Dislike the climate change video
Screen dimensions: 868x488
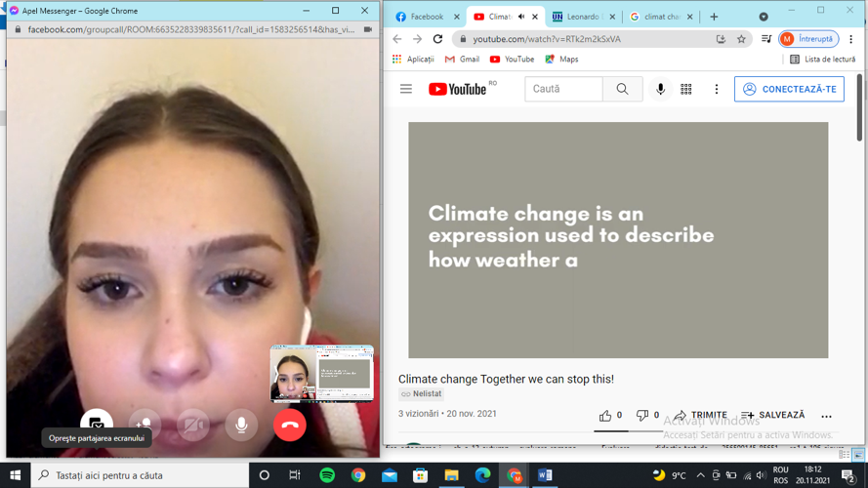pos(641,416)
